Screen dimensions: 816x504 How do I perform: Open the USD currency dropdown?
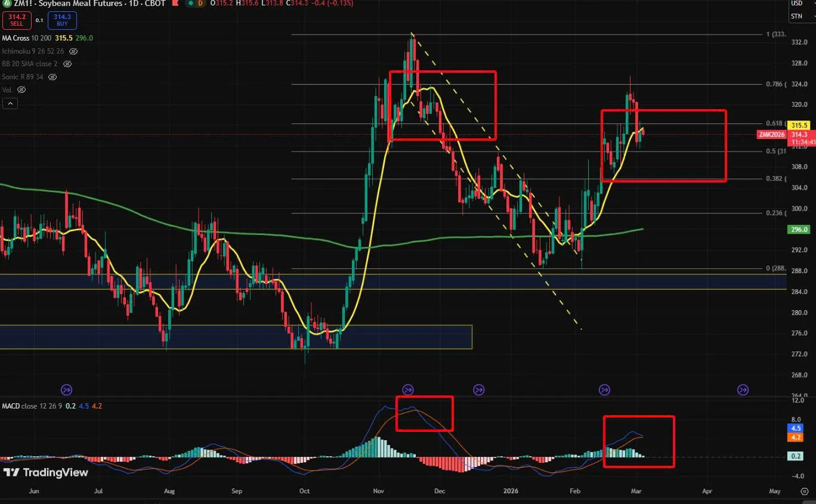pos(797,3)
